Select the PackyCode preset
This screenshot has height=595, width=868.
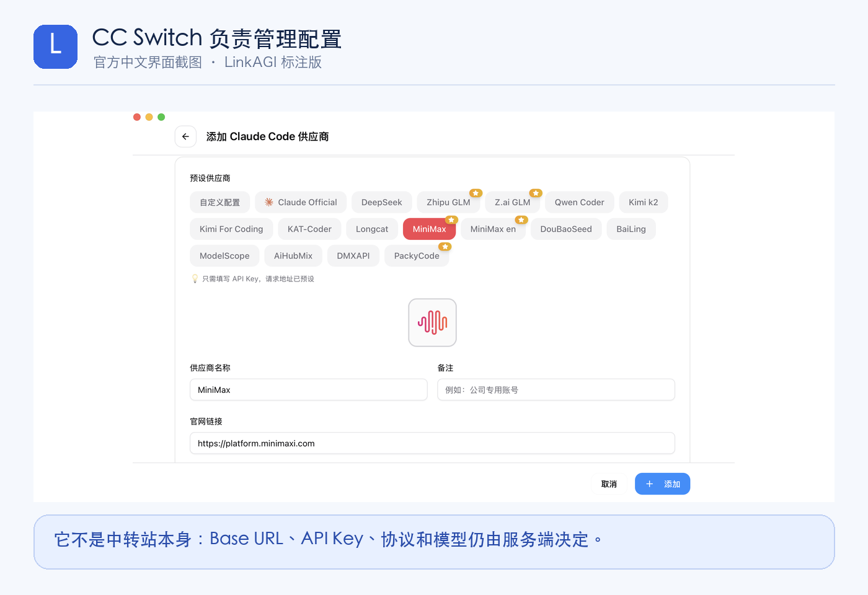[x=417, y=255]
